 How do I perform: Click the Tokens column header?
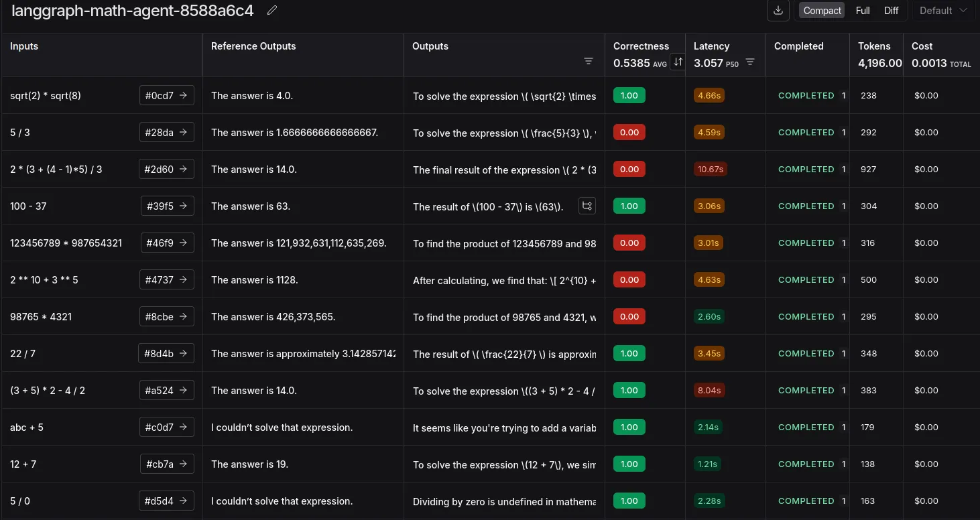pos(874,46)
